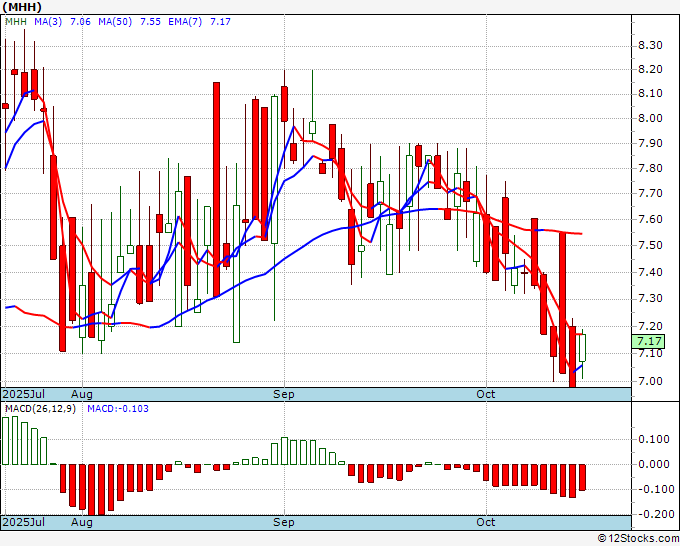Click the 7.90 price axis label
Image resolution: width=680 pixels, height=546 pixels.
[x=650, y=144]
